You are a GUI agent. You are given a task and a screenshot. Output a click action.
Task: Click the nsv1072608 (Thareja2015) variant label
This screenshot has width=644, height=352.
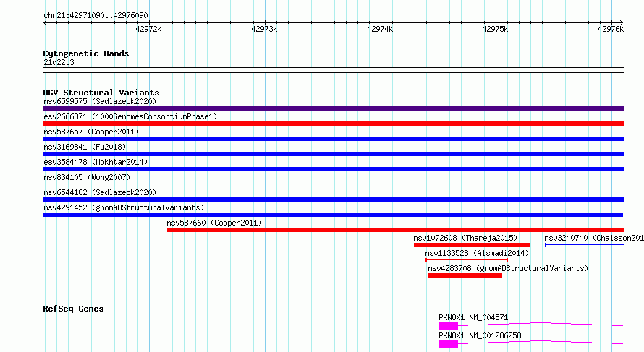point(465,238)
